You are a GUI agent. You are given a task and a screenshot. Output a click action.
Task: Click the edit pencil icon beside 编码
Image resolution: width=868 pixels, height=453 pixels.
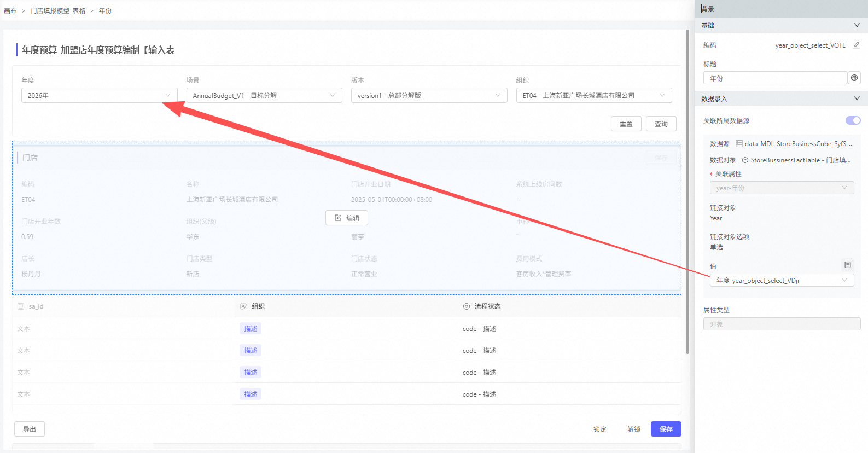856,45
